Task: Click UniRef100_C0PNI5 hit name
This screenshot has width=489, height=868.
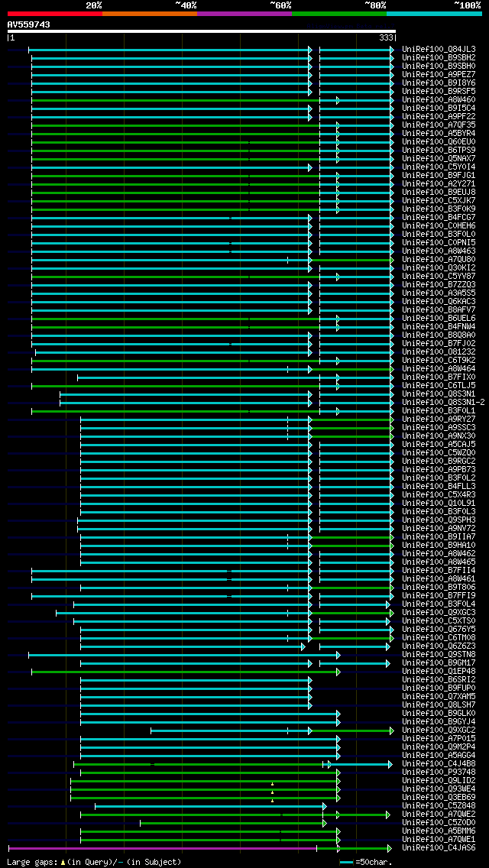Action: 439,242
